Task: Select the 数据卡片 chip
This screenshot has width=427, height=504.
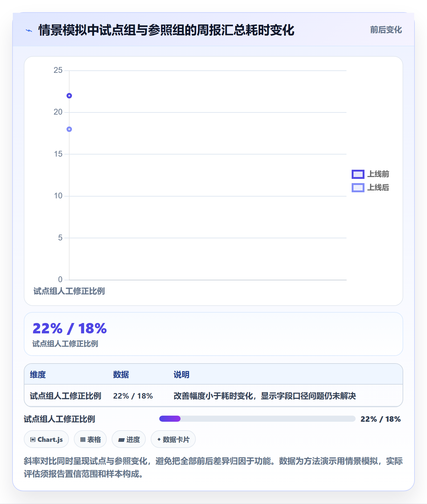Action: (x=173, y=439)
